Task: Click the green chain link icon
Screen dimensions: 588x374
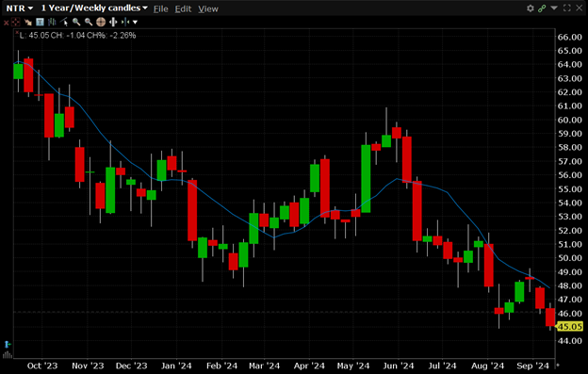Action: (x=542, y=8)
